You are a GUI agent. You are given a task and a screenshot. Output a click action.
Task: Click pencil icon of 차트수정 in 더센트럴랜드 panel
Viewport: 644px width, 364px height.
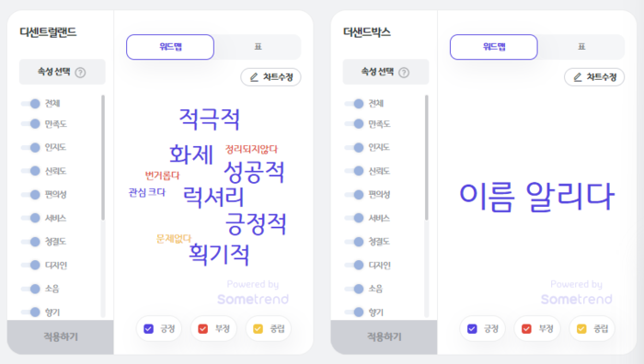tap(254, 77)
